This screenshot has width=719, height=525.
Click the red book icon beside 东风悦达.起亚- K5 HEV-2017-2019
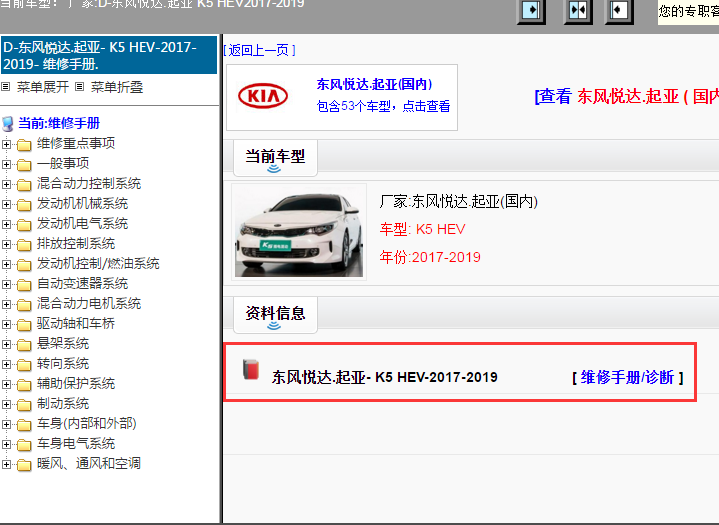pos(251,370)
